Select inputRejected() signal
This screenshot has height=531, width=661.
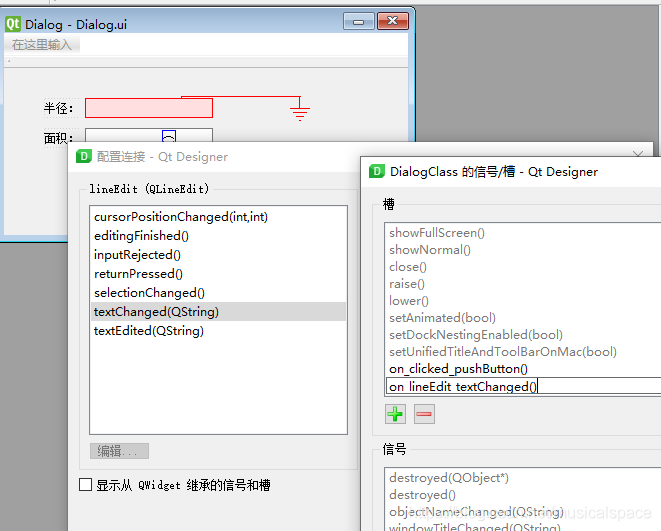tap(218, 255)
